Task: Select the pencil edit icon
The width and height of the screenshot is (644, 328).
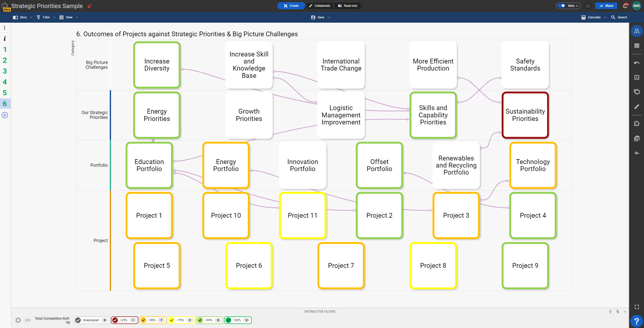Action: 637,107
